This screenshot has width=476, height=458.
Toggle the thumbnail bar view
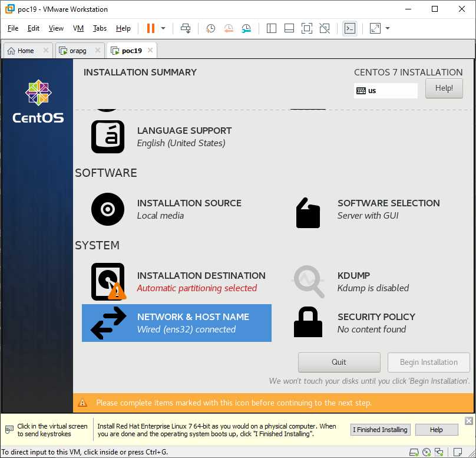click(289, 28)
